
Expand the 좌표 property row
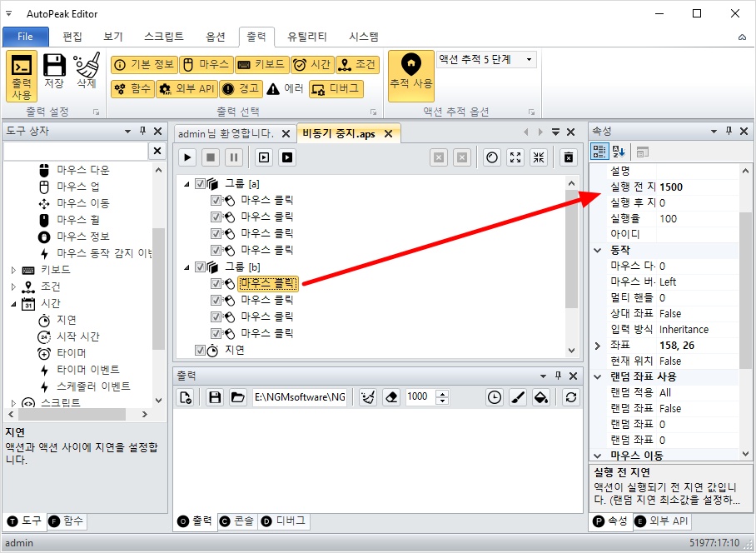tap(598, 346)
